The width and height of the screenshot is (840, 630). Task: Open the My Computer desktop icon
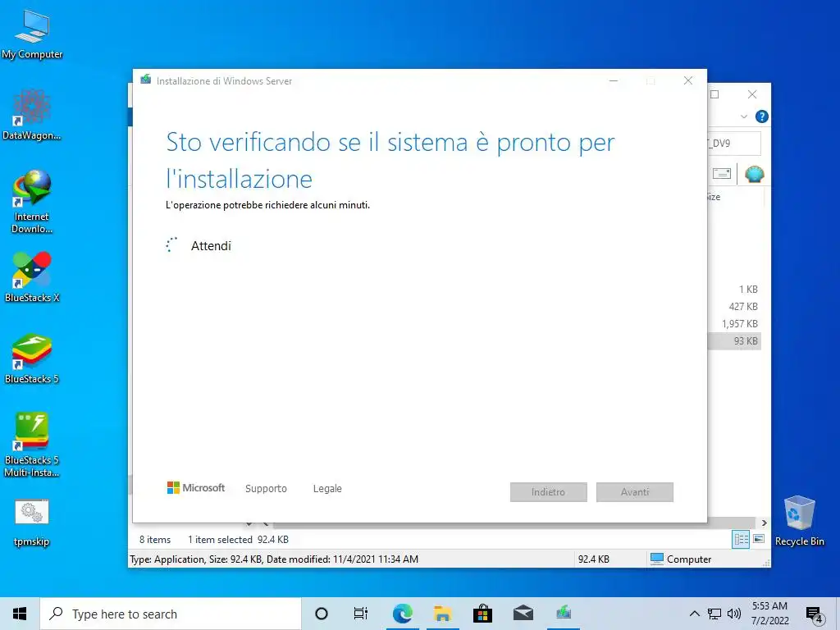[32, 34]
